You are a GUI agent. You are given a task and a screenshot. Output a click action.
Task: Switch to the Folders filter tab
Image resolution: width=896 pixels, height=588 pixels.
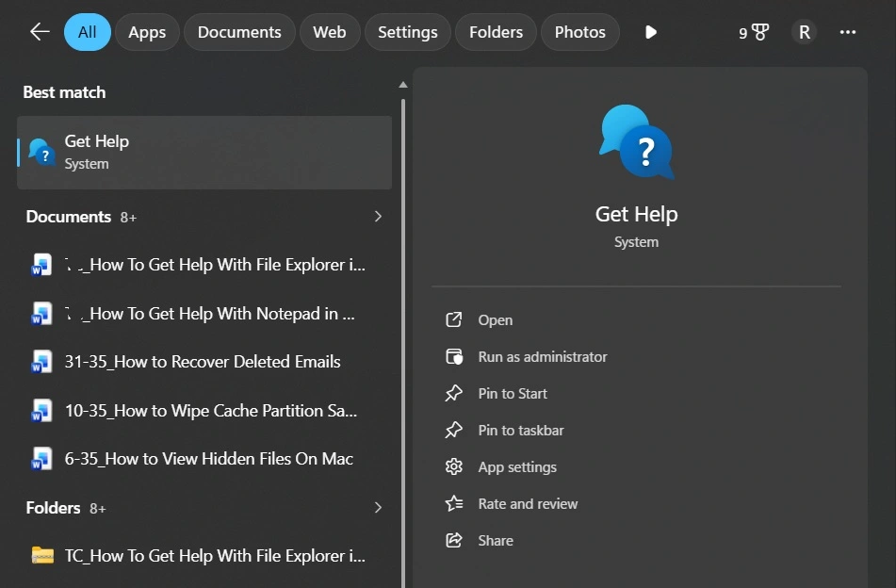(x=496, y=32)
